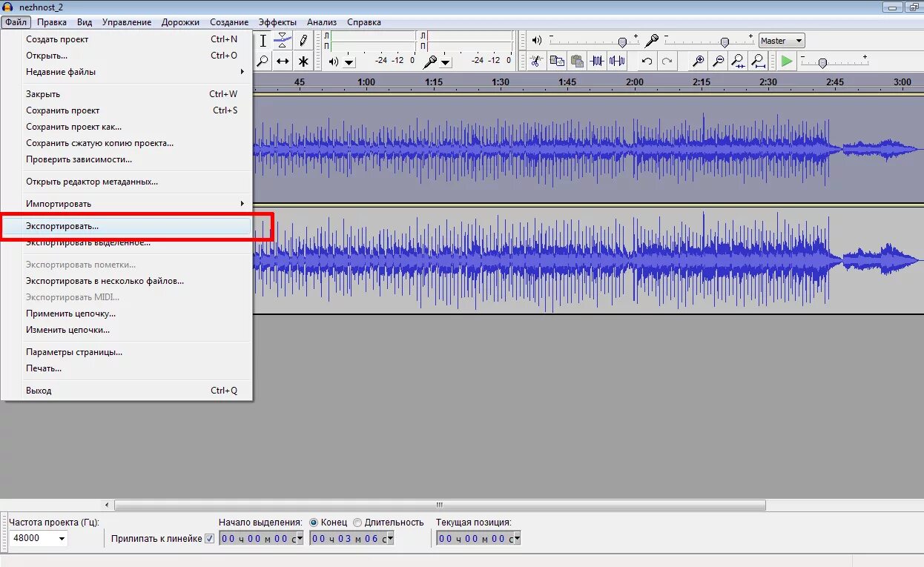Screen dimensions: 924x567
Task: Choose Открыть редактор метаданных... entry
Action: 127,182
